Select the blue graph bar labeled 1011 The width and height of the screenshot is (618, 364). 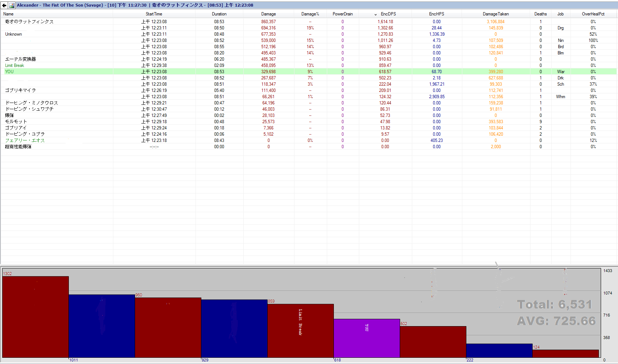coord(102,326)
